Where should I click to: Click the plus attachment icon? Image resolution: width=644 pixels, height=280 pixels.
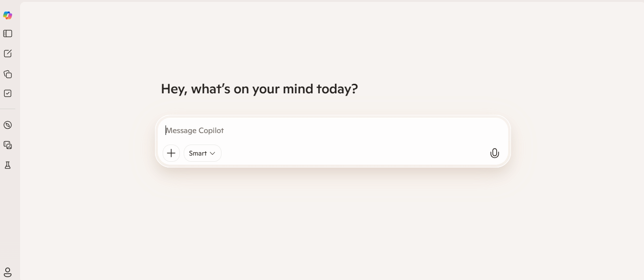point(171,153)
